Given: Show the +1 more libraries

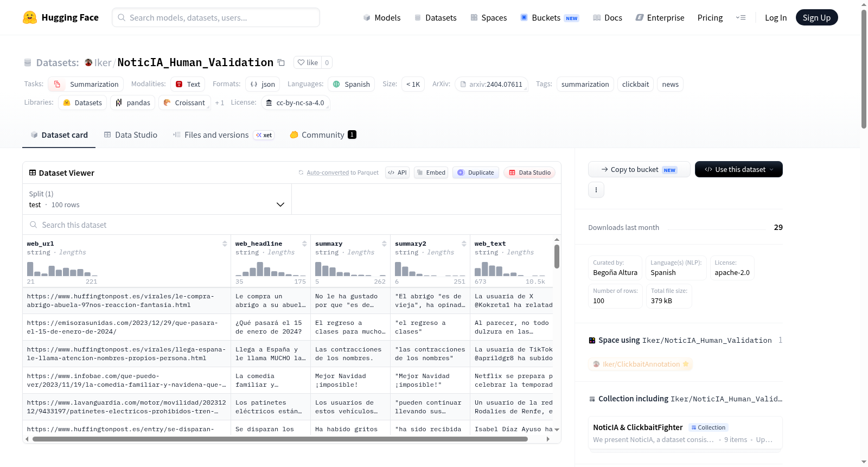Looking at the screenshot, I should coord(220,103).
